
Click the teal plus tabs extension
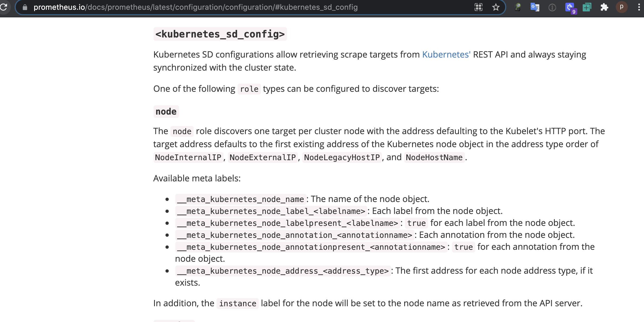point(587,7)
